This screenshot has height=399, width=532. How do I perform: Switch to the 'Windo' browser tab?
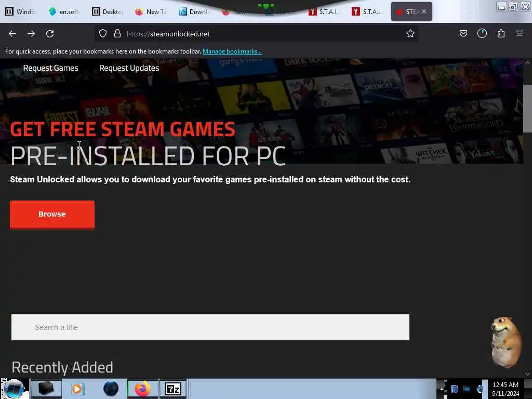coord(20,11)
